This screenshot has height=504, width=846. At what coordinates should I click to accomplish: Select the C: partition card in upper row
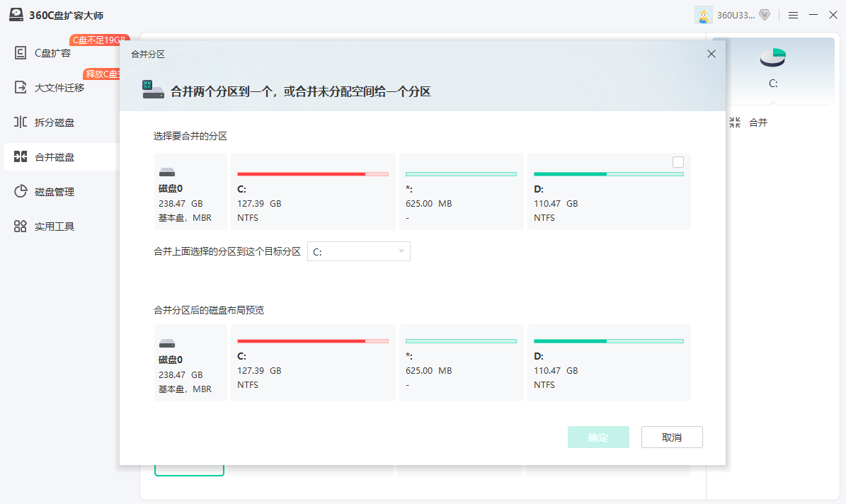pos(313,192)
